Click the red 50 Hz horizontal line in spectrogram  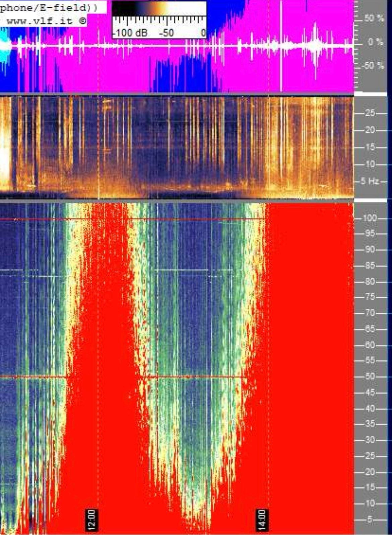tap(194, 377)
